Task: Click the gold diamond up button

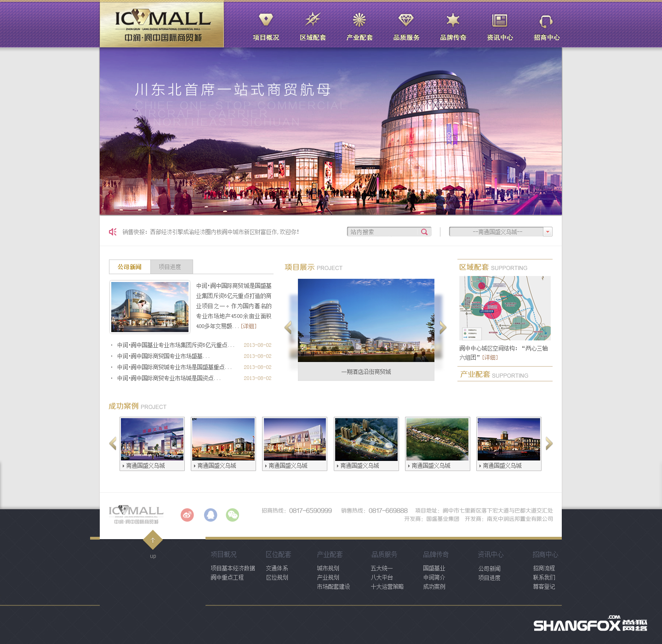Action: 153,540
